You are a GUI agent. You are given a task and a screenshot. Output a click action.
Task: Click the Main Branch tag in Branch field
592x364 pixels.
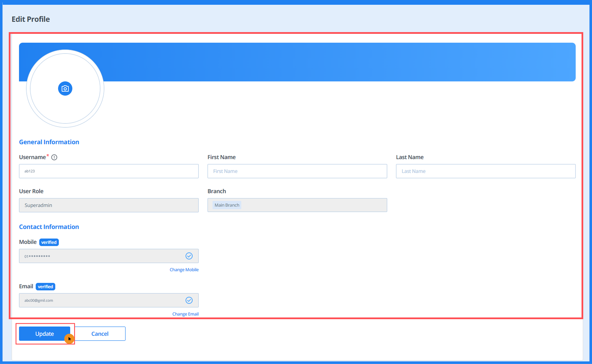pyautogui.click(x=227, y=205)
